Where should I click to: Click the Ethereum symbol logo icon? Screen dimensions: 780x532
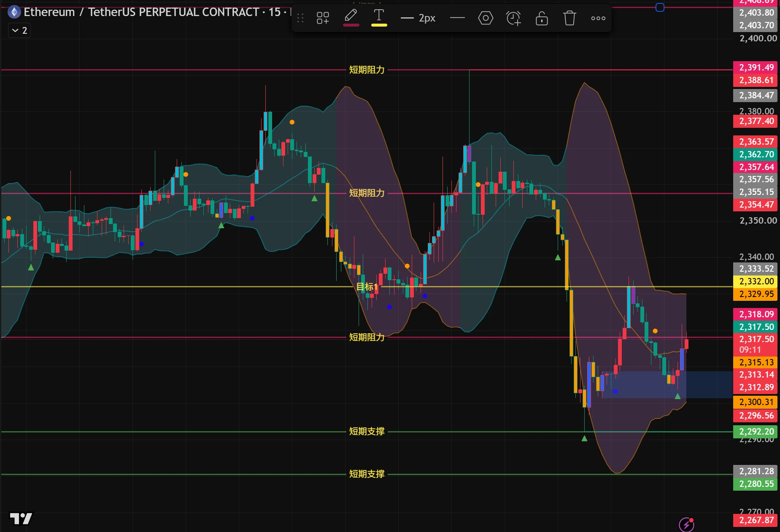[14, 12]
